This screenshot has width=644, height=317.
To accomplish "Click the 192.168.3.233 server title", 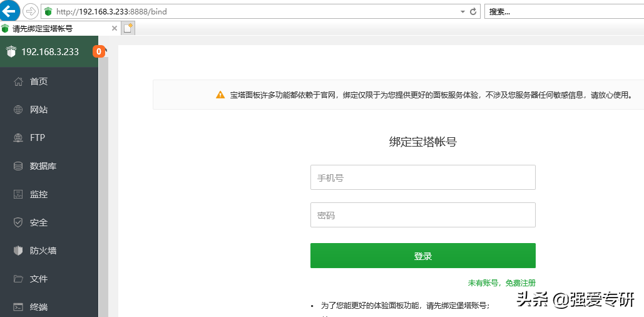I will coord(49,52).
